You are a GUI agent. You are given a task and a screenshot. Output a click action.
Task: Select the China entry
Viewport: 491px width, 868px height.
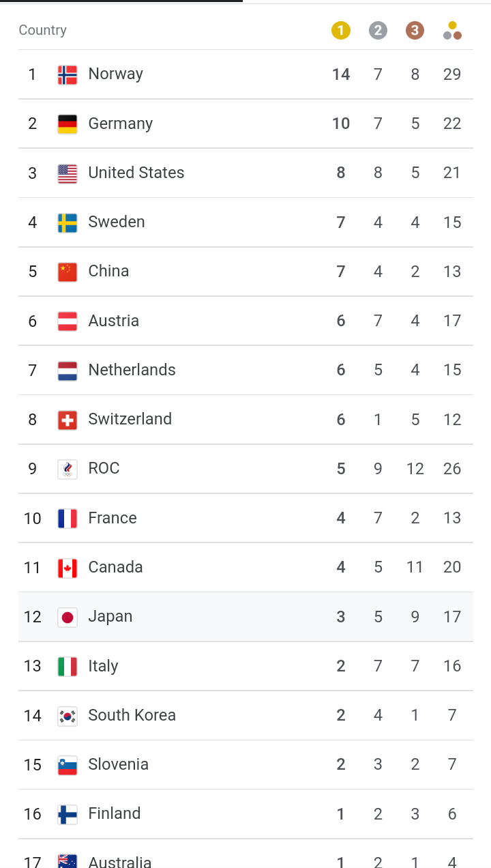tap(245, 272)
